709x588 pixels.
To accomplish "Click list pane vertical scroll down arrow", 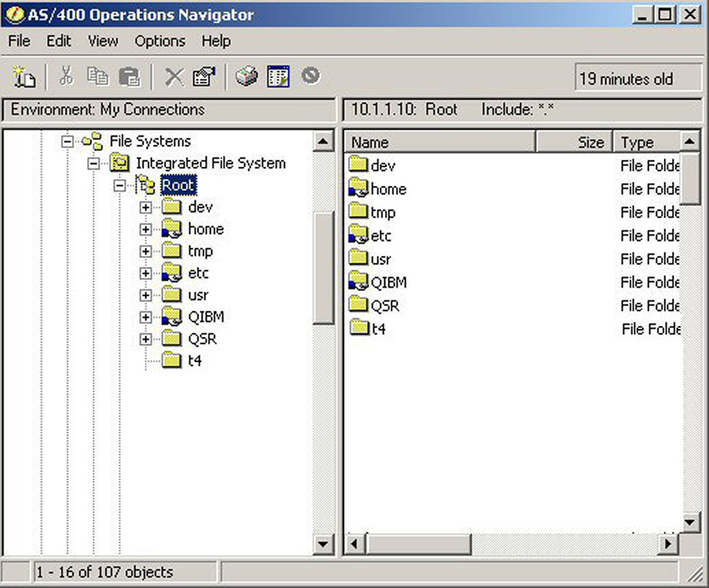I will click(690, 522).
